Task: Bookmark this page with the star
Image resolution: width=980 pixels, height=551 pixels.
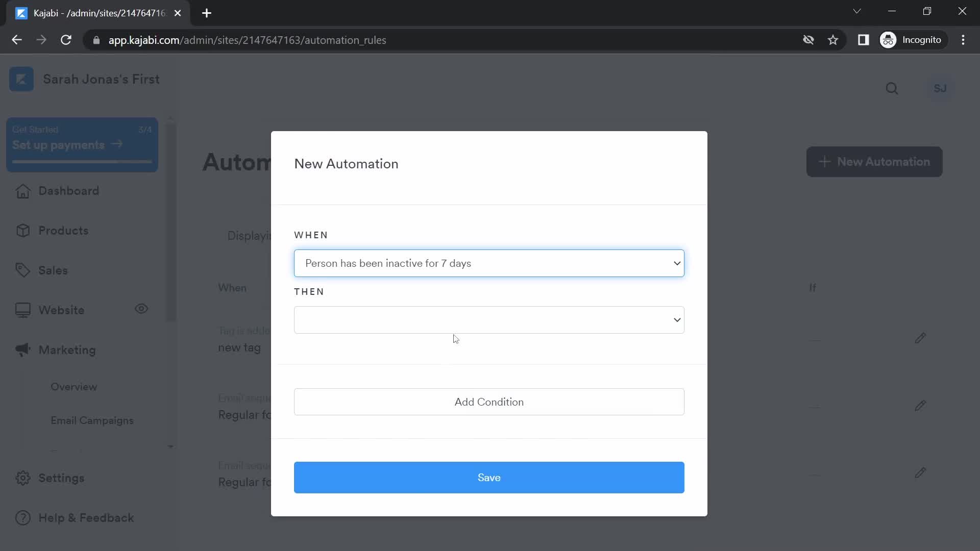Action: click(833, 40)
